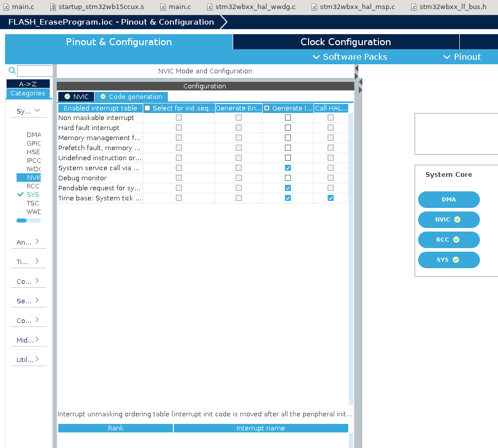498x448 pixels.
Task: Check 'Generate I...' for the Undefined instruction row
Action: [x=288, y=158]
